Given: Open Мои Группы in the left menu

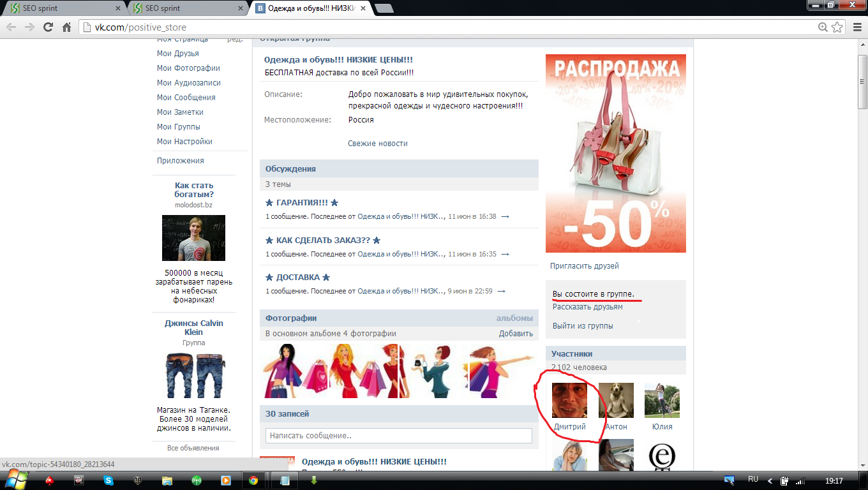Looking at the screenshot, I should coord(179,127).
